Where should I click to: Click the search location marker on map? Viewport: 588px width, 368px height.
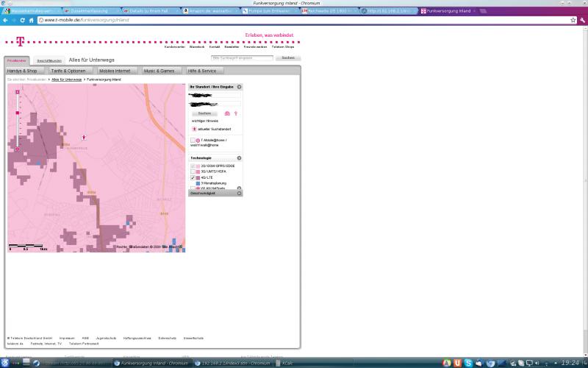pyautogui.click(x=84, y=138)
